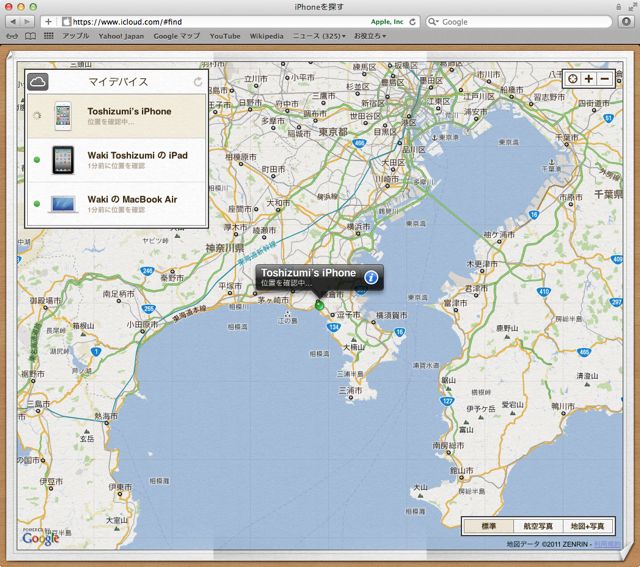The height and width of the screenshot is (567, 640).
Task: Click the 熱海市 label on map
Action: coord(106,416)
